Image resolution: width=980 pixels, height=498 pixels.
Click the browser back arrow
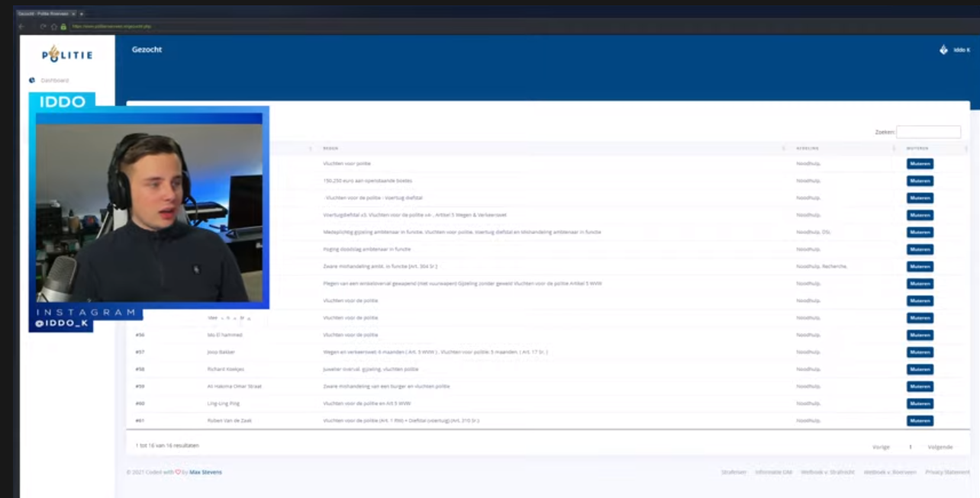point(22,27)
